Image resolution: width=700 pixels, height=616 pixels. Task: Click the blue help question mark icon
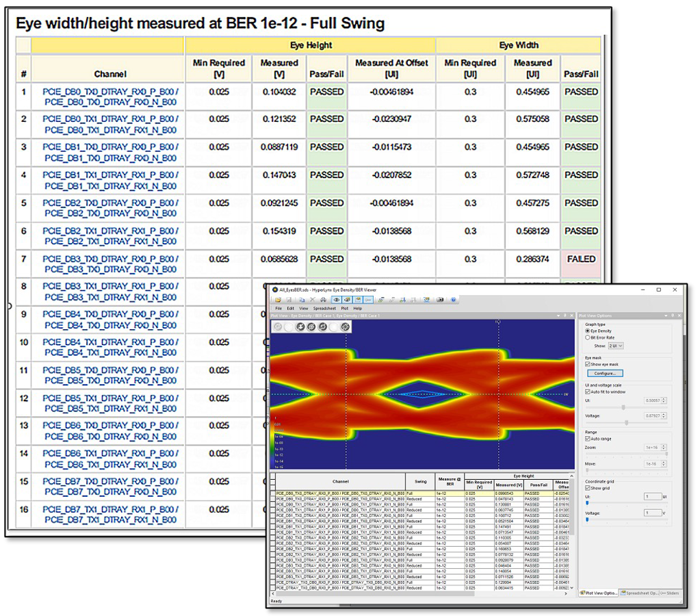tap(453, 300)
